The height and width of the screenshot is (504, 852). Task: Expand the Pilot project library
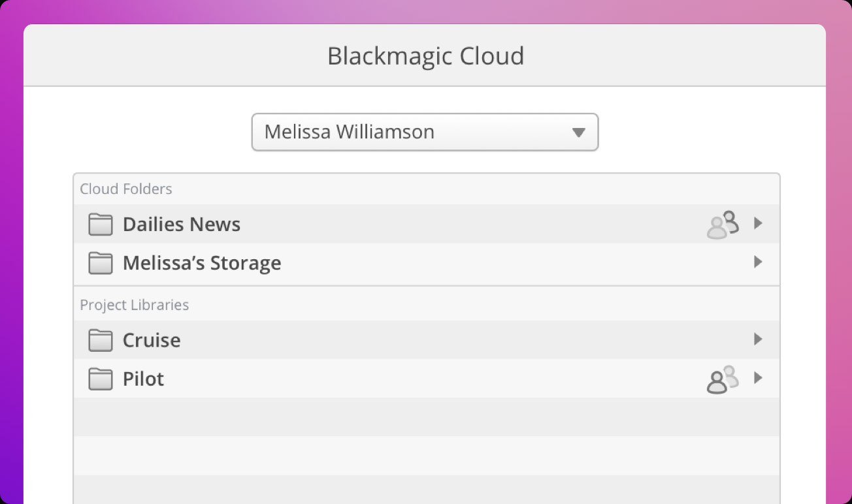tap(758, 378)
